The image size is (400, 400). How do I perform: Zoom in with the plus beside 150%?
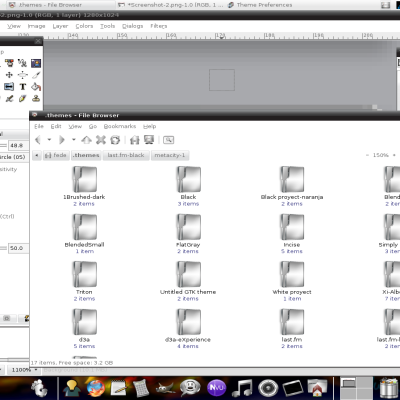[x=394, y=155]
